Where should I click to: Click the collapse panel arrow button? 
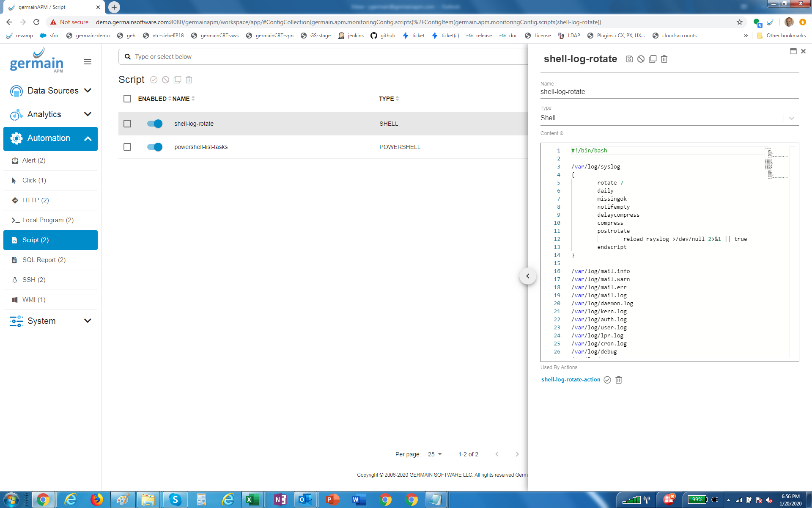click(x=527, y=276)
